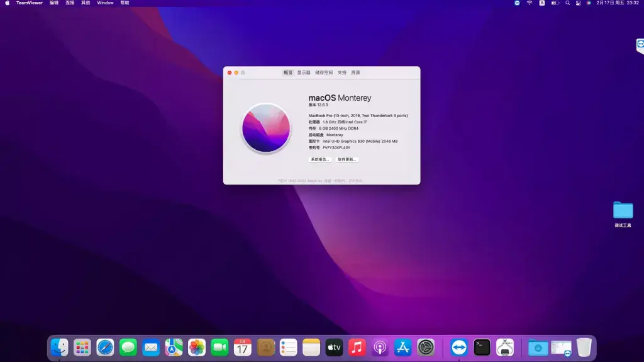This screenshot has height=362, width=644.
Task: Click TeamViewer status icon in menu bar
Action: [517, 3]
